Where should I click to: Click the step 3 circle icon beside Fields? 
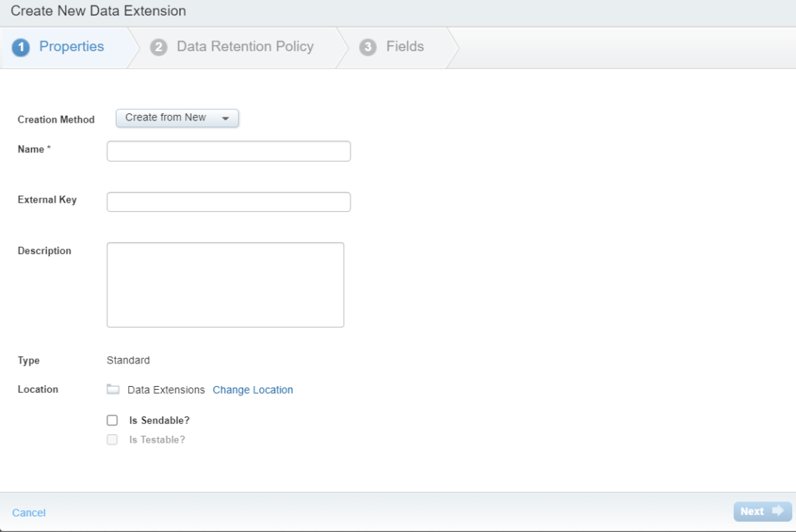pos(366,47)
